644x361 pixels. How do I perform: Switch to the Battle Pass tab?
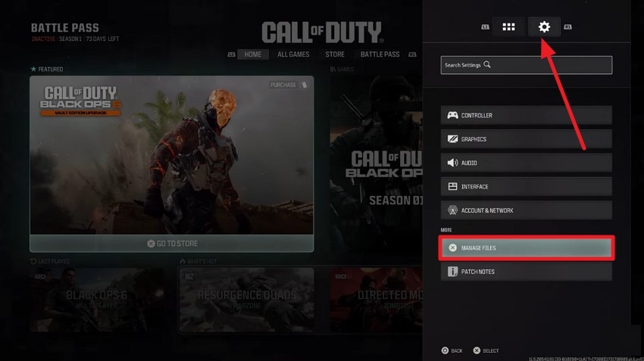(380, 54)
